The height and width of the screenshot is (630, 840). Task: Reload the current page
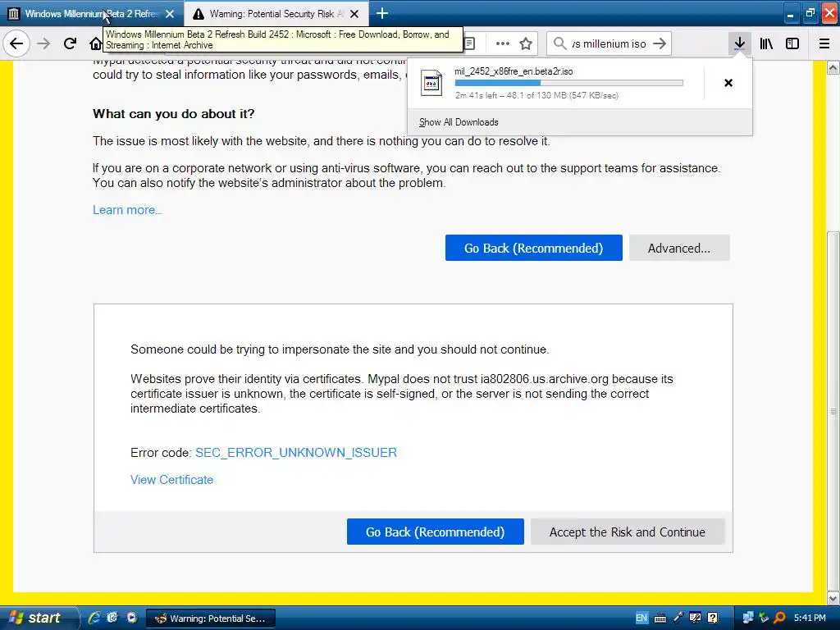click(70, 43)
